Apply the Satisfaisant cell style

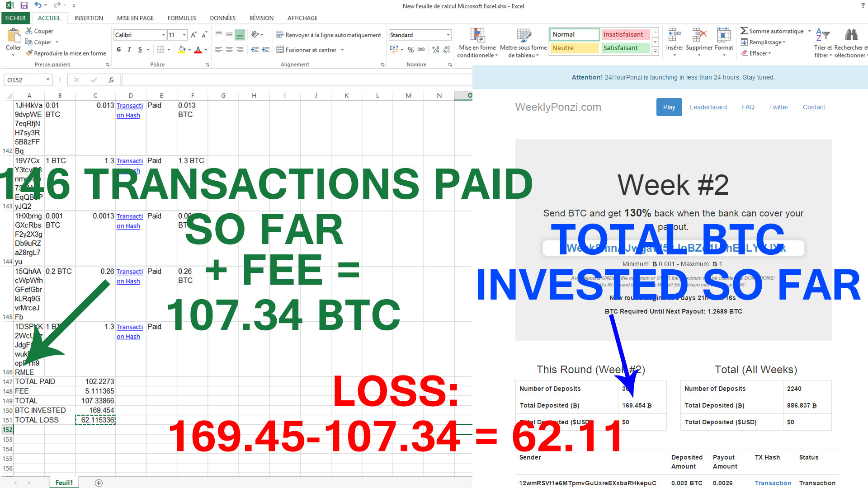(625, 48)
